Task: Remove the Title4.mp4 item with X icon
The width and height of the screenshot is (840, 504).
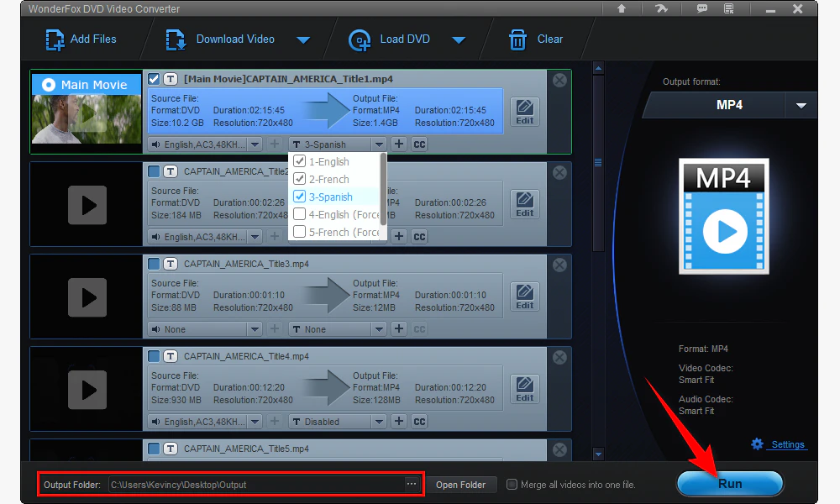Action: (x=559, y=357)
